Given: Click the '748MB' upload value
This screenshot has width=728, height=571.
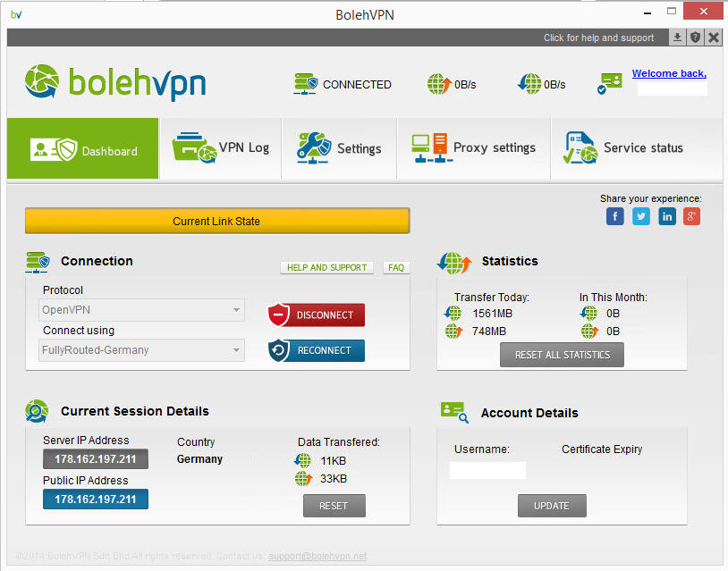Looking at the screenshot, I should pyautogui.click(x=489, y=332).
